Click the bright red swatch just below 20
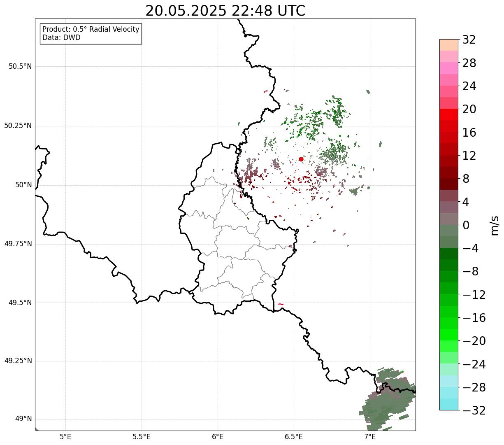 pos(448,114)
